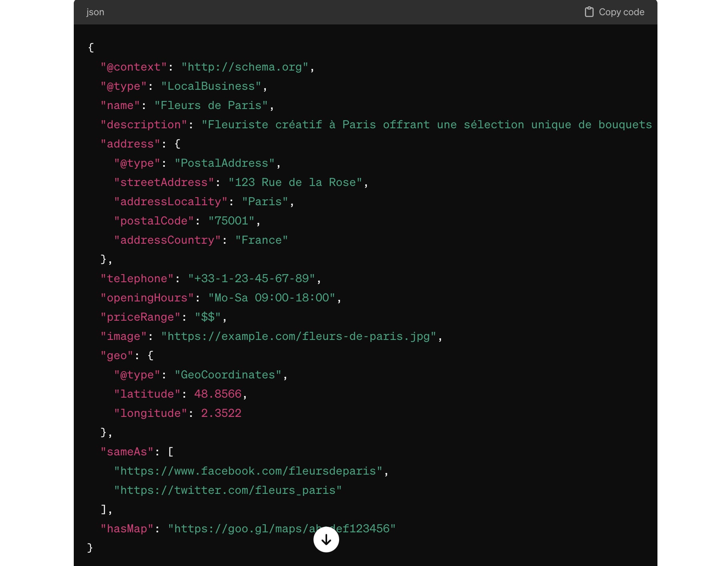Click the scroll-down arrow circle button
728x566 pixels.
click(326, 540)
